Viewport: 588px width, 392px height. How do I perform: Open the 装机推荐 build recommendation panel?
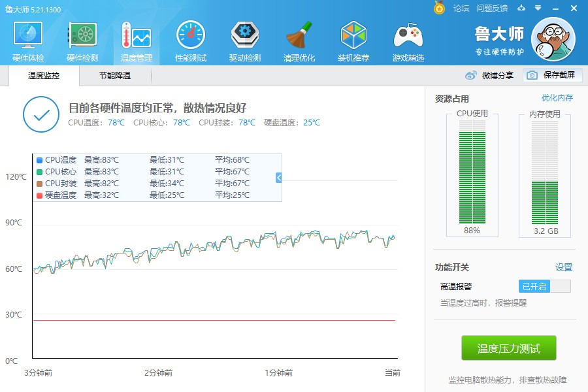click(x=353, y=39)
